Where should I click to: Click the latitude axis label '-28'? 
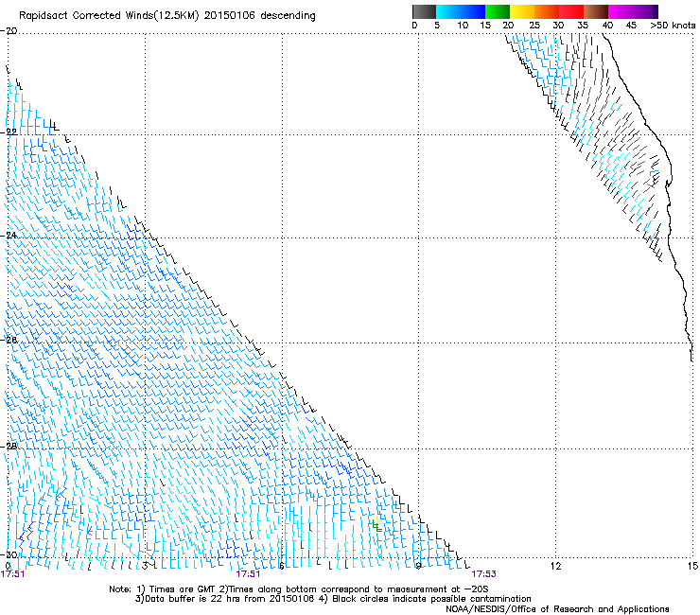coord(9,447)
